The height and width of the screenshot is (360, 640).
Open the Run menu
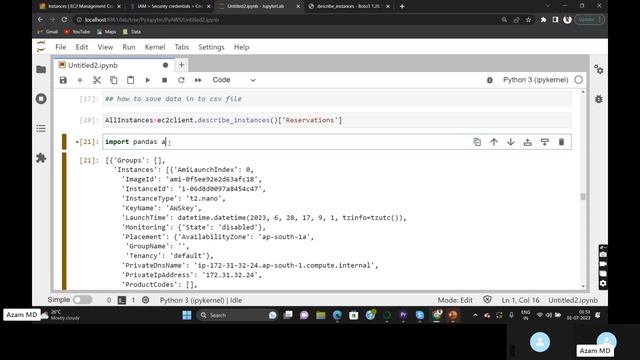pos(129,47)
